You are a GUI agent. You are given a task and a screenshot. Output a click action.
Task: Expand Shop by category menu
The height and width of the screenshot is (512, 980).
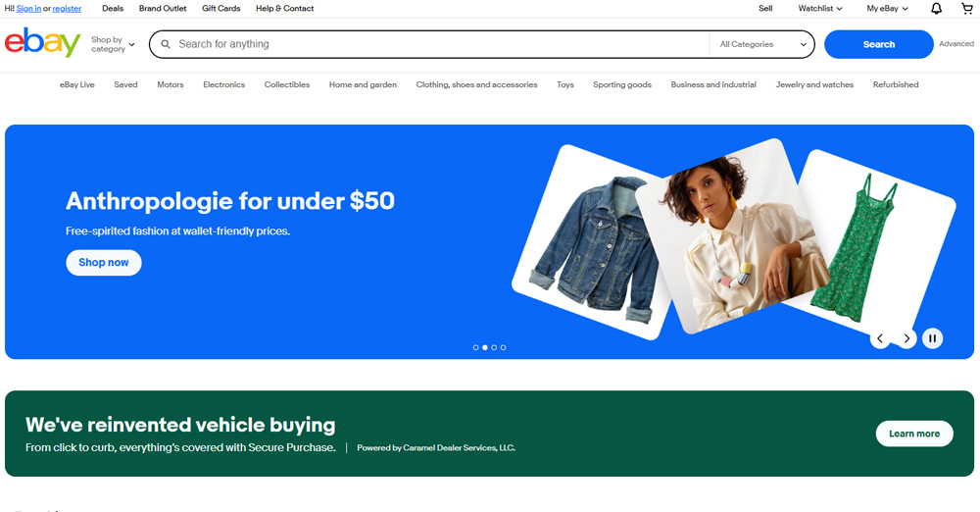[113, 44]
